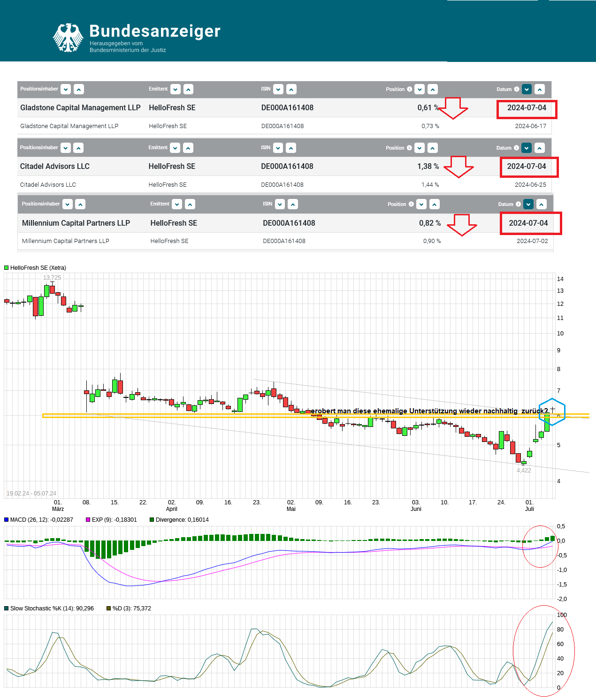Sort Emittent ascending in Millennium table
The width and height of the screenshot is (596, 700).
tap(190, 204)
